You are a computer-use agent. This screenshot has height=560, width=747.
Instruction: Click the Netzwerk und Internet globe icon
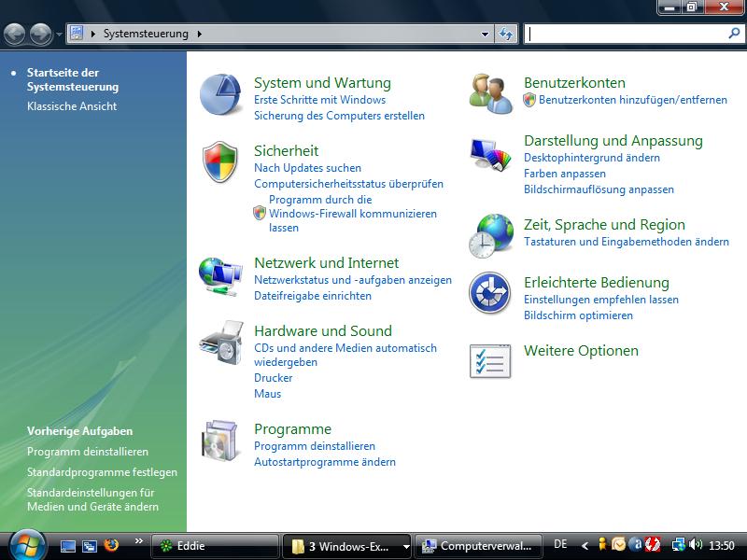(220, 274)
